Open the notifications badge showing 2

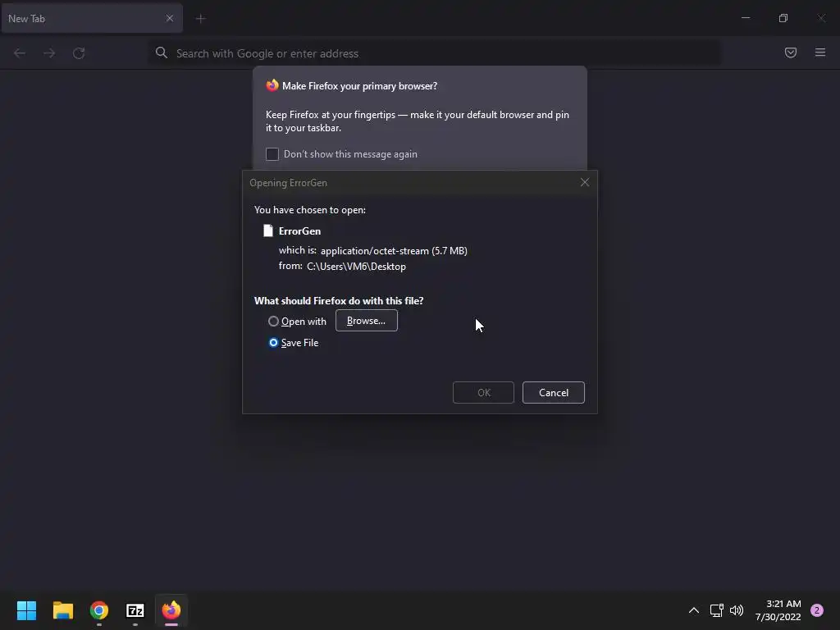(x=817, y=610)
